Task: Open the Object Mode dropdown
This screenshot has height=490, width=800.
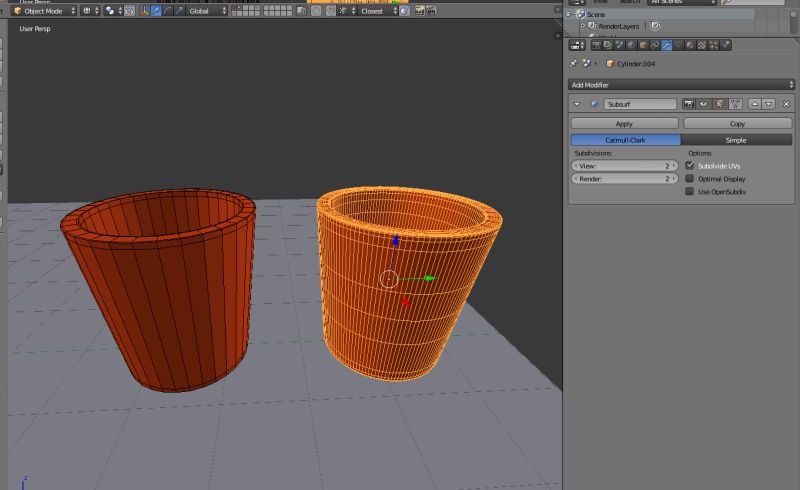Action: point(44,11)
